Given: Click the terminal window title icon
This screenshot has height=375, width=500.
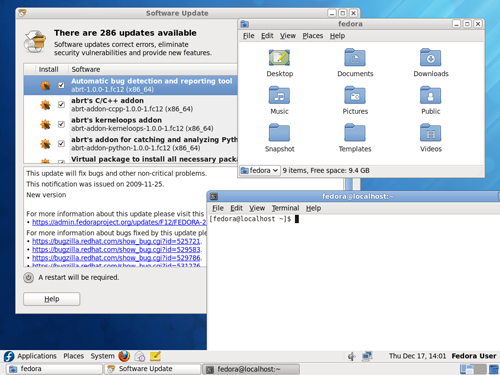Looking at the screenshot, I should (214, 196).
